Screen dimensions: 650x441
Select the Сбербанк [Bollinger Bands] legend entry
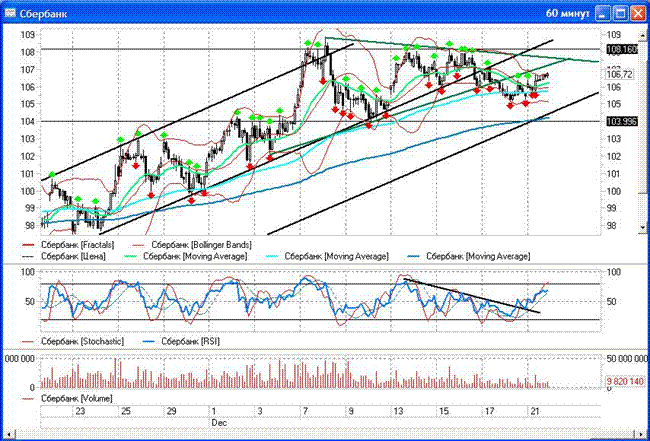click(192, 245)
